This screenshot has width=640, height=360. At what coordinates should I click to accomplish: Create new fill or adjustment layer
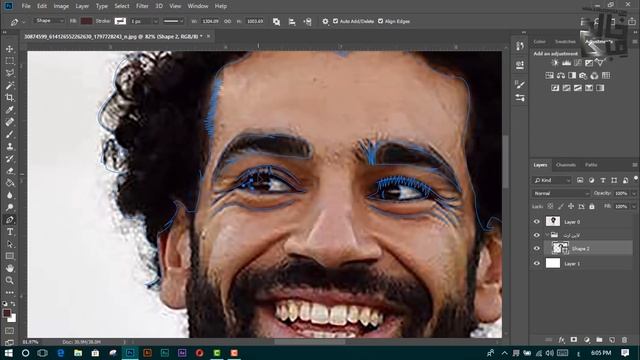[587, 340]
